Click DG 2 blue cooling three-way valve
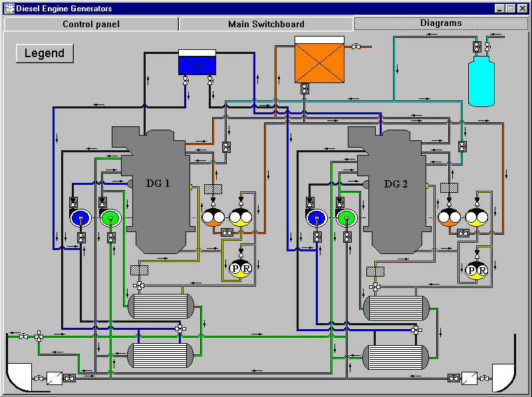This screenshot has height=397, width=532. [416, 330]
